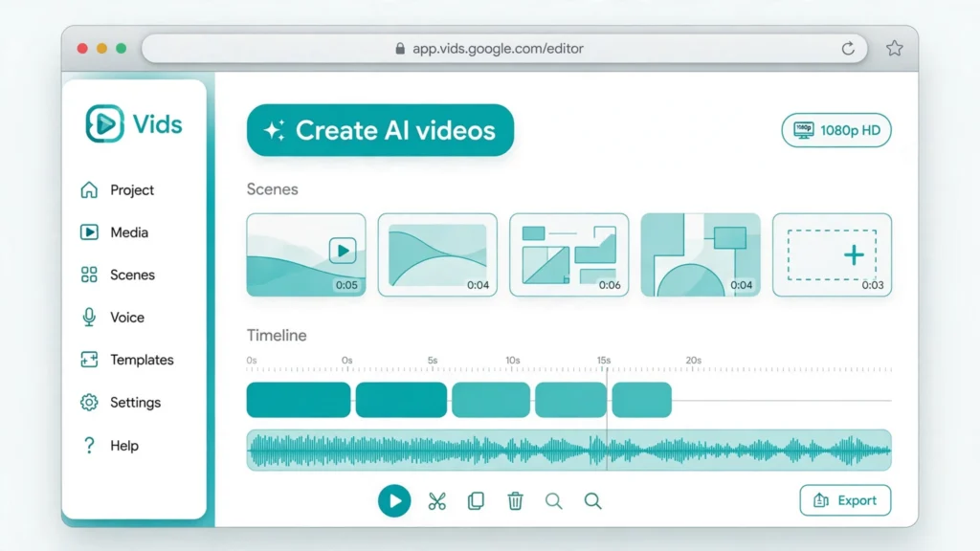
Task: Select the scissors cut tool
Action: tap(436, 501)
